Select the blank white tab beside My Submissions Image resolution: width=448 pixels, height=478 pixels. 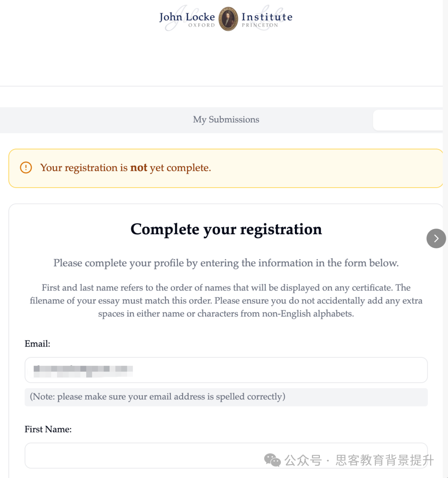(408, 120)
